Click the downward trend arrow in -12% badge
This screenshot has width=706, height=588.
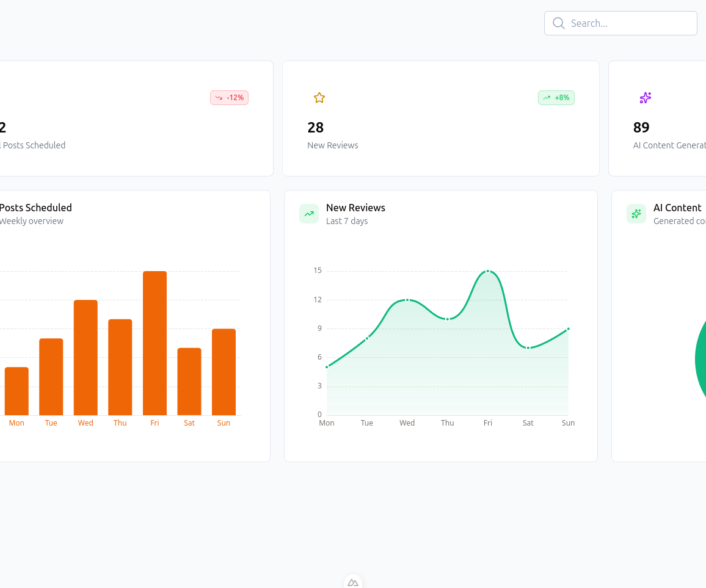coord(219,98)
